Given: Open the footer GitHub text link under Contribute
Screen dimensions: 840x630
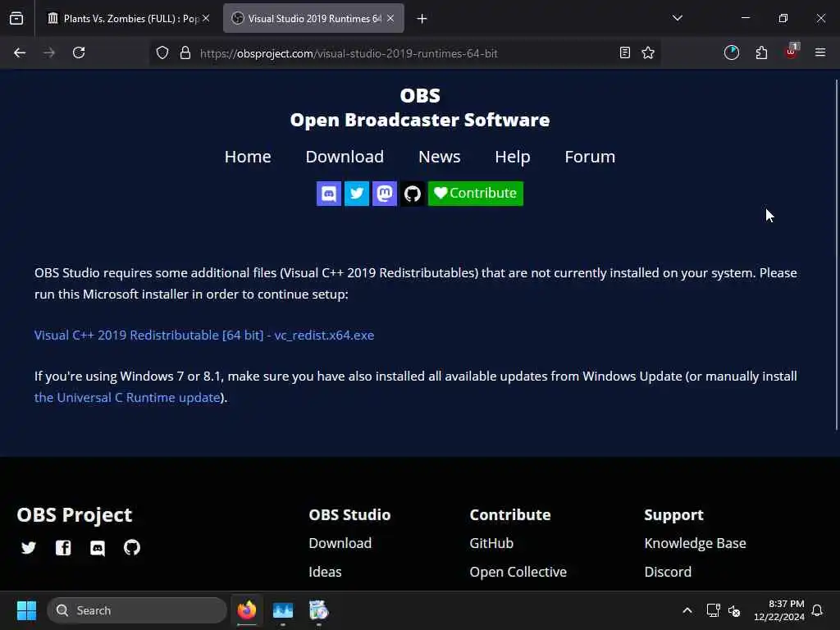Looking at the screenshot, I should coord(491,543).
